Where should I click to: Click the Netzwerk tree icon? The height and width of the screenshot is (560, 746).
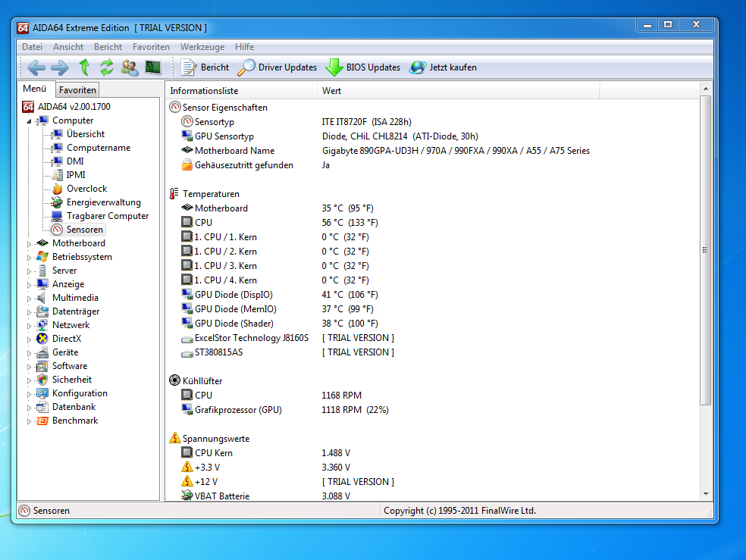(42, 325)
